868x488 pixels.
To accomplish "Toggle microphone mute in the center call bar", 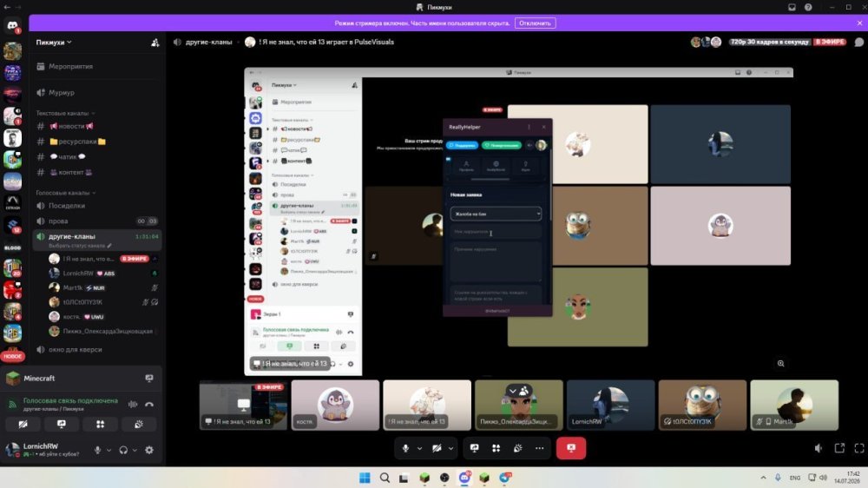I will [405, 448].
